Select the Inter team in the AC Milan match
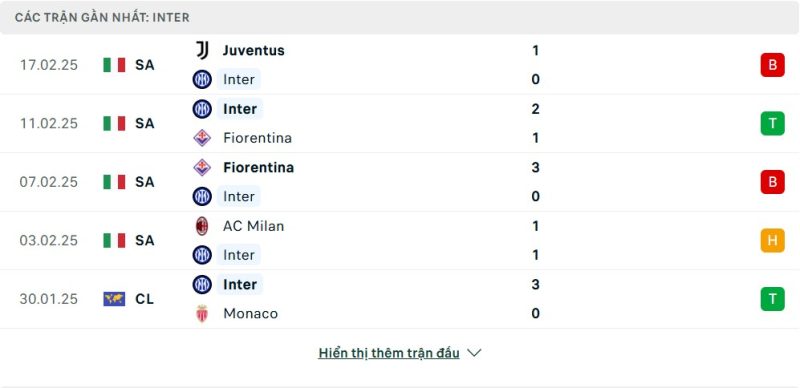This screenshot has width=800, height=388. coord(239,255)
